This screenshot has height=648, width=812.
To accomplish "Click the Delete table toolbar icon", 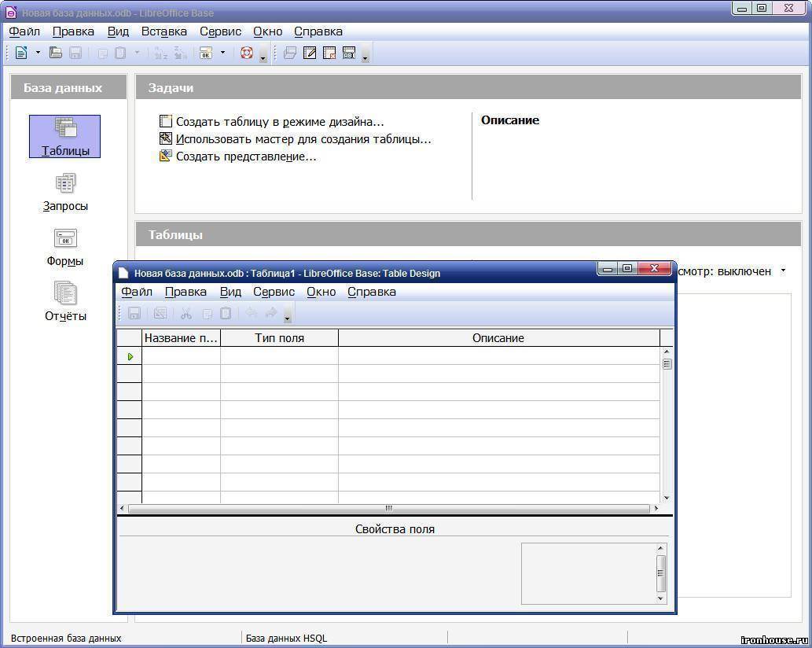I will point(329,53).
